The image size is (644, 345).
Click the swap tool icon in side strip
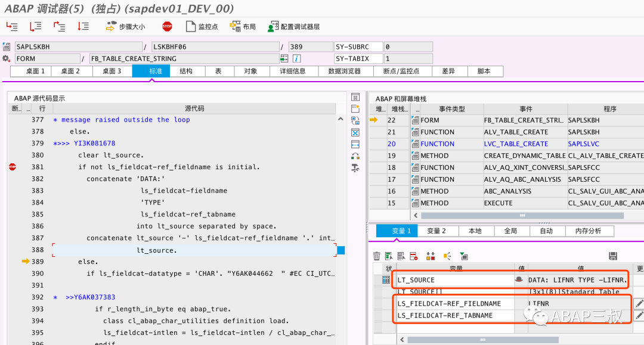355,120
